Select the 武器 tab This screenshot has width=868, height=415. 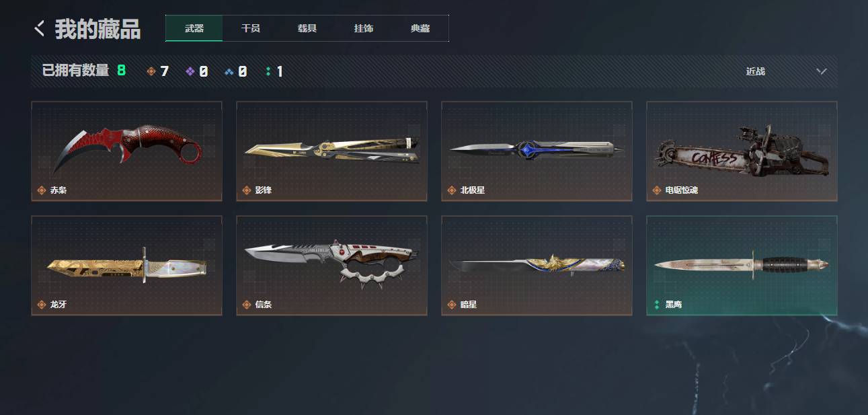tap(194, 28)
